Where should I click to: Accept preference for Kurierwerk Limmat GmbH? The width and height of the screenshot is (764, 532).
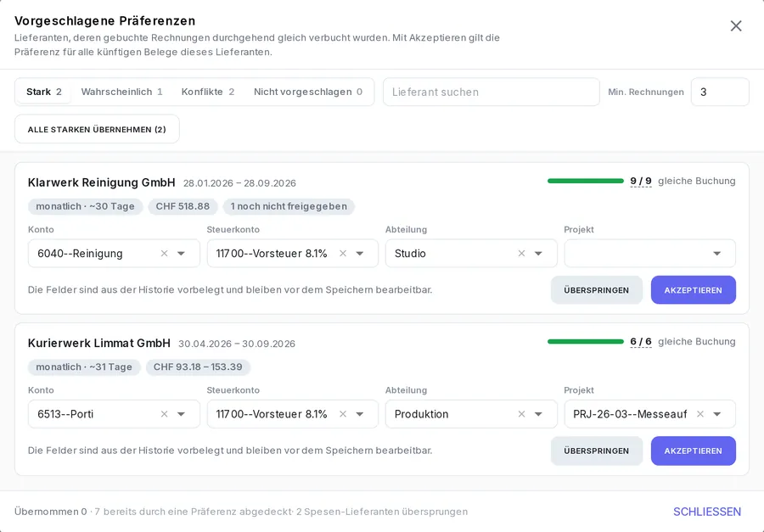pos(694,451)
